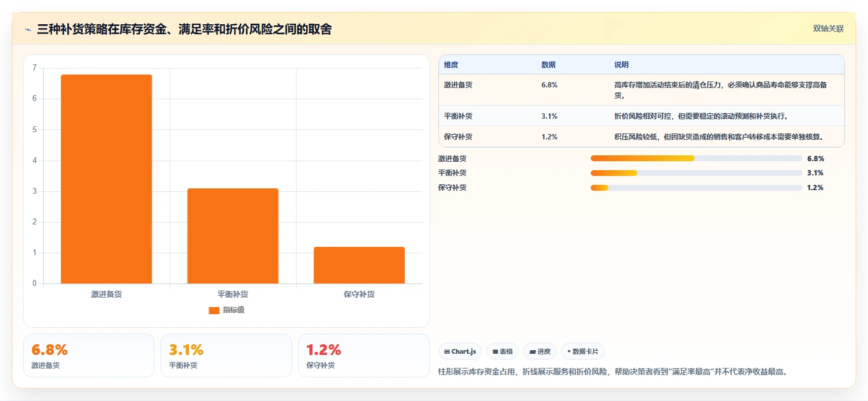Screen dimensions: 868x401
Task: Click the icon inside the Chart.js chip
Action: click(447, 352)
